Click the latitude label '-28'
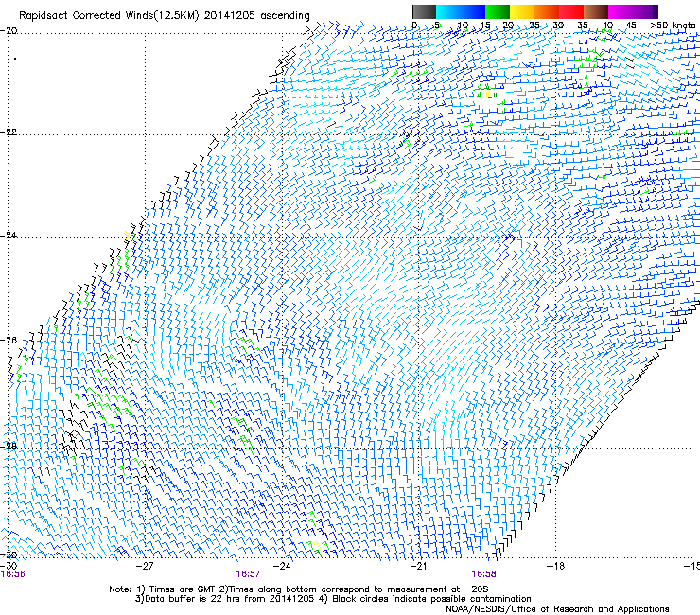Viewport: 700px width, 615px height. [x=9, y=447]
